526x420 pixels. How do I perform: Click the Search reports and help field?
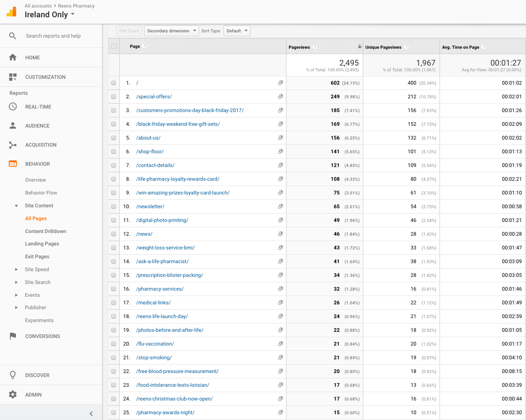coord(53,36)
